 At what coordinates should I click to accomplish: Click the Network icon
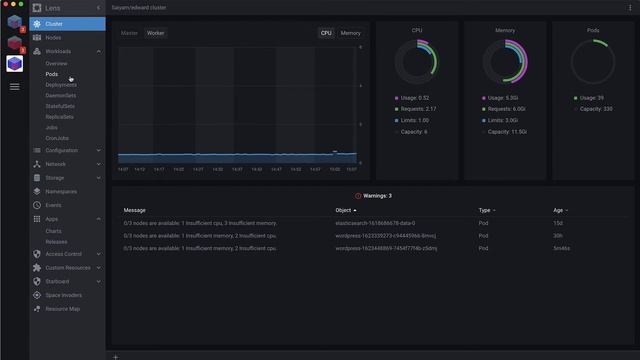pos(37,164)
